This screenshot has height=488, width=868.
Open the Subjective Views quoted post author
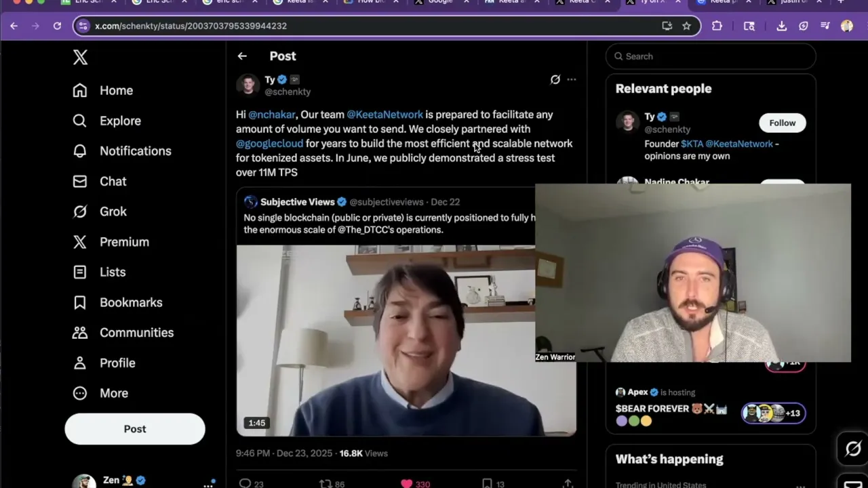tap(297, 202)
